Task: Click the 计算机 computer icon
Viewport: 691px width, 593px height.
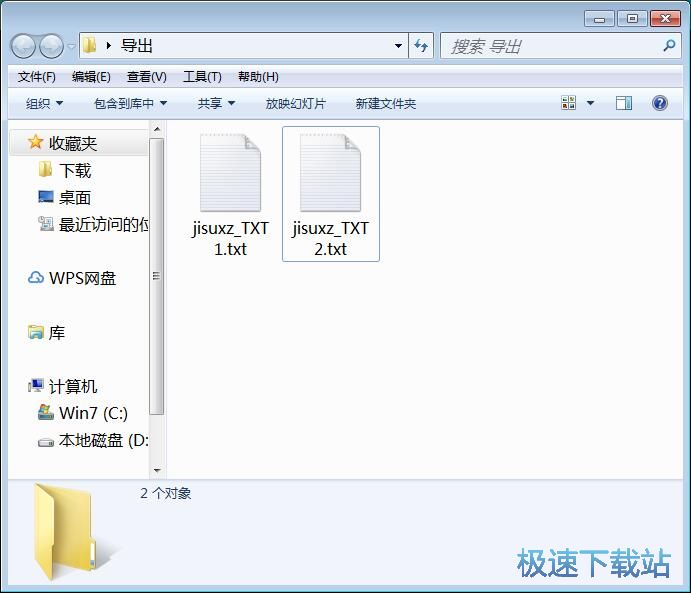Action: click(36, 386)
